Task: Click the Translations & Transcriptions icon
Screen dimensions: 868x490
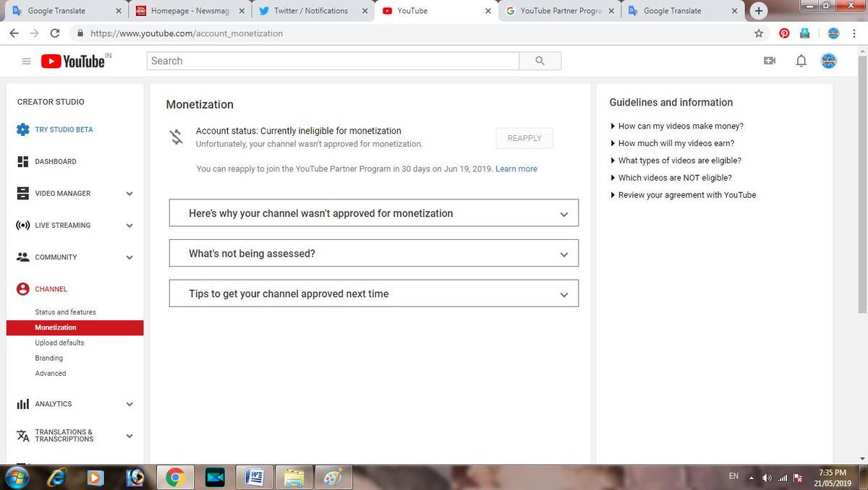Action: [22, 436]
